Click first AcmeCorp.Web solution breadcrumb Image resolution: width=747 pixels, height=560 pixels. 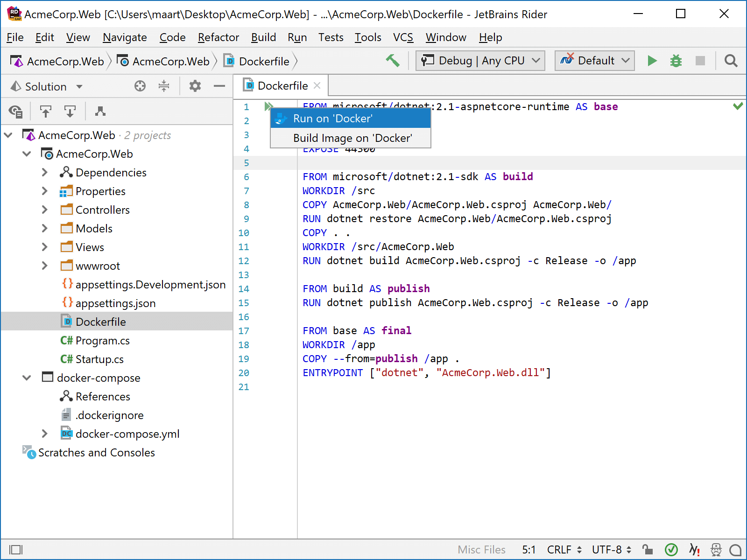click(57, 61)
